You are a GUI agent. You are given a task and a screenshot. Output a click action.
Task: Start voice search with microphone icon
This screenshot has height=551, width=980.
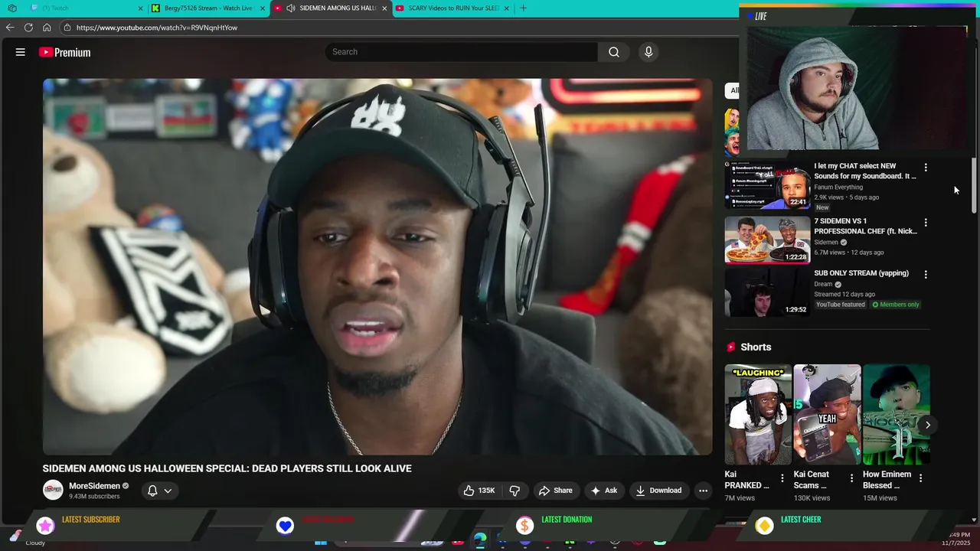click(x=648, y=52)
